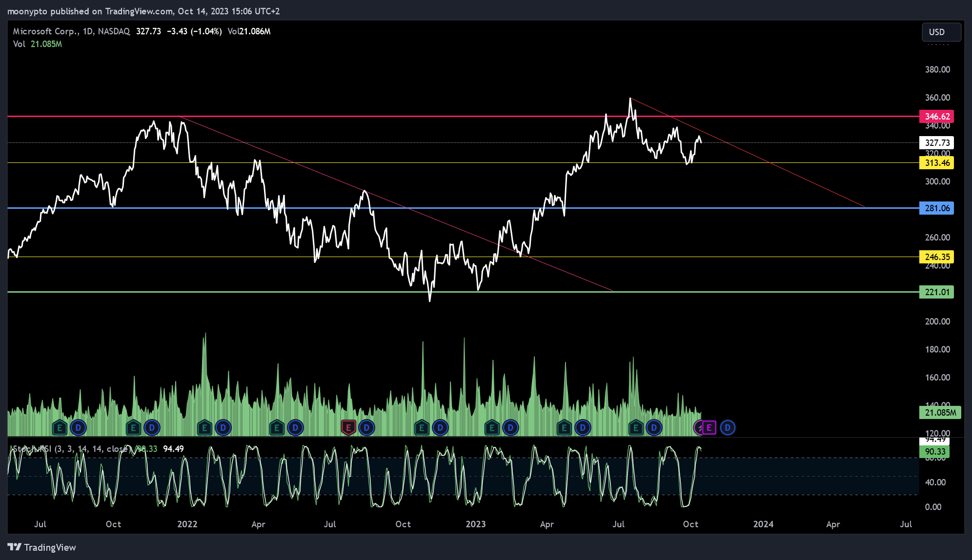Click the TradingView logo at the bottom left

coord(42,547)
